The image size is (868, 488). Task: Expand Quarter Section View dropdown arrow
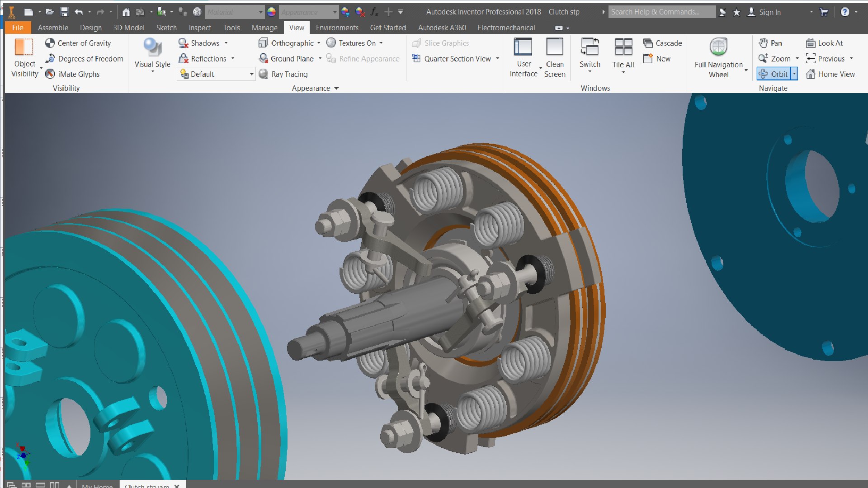coord(497,59)
